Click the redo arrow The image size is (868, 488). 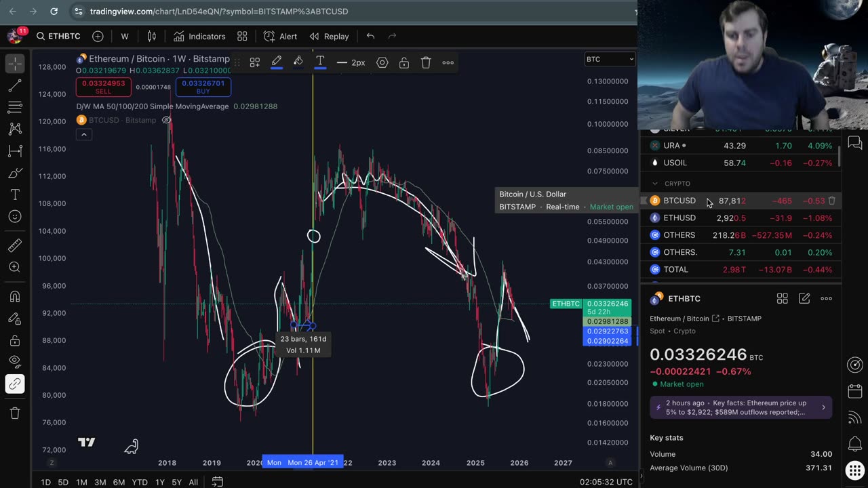[x=392, y=36]
